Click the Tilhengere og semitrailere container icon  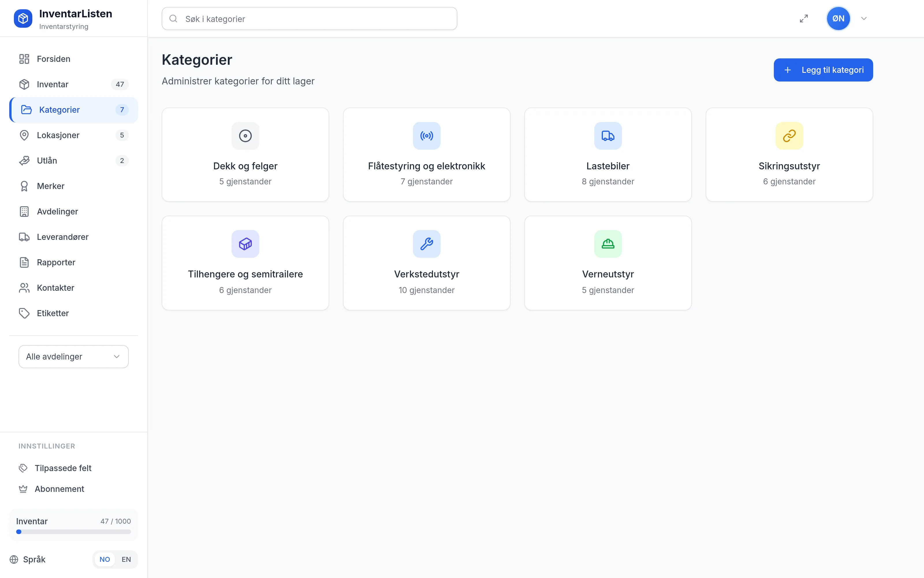(x=245, y=244)
